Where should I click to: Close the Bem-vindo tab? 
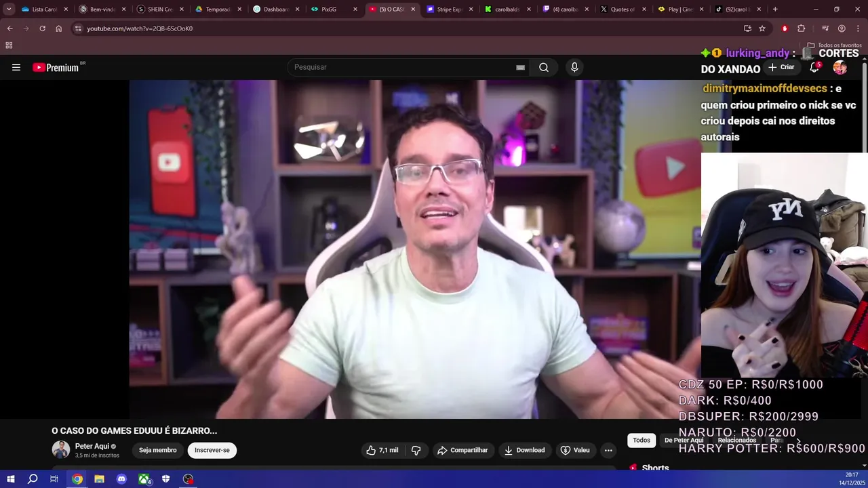click(123, 9)
